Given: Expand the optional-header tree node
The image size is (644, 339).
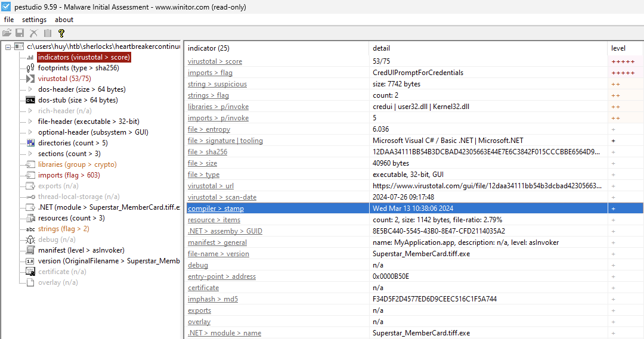Looking at the screenshot, I should pos(30,132).
